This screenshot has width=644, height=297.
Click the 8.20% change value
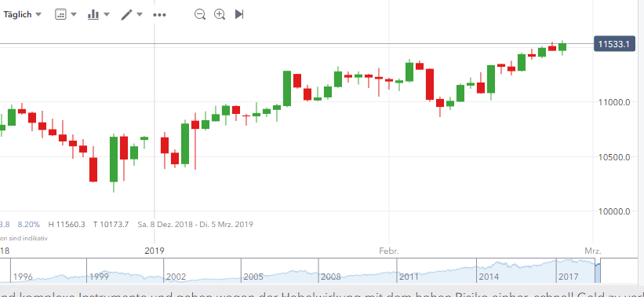[29, 225]
